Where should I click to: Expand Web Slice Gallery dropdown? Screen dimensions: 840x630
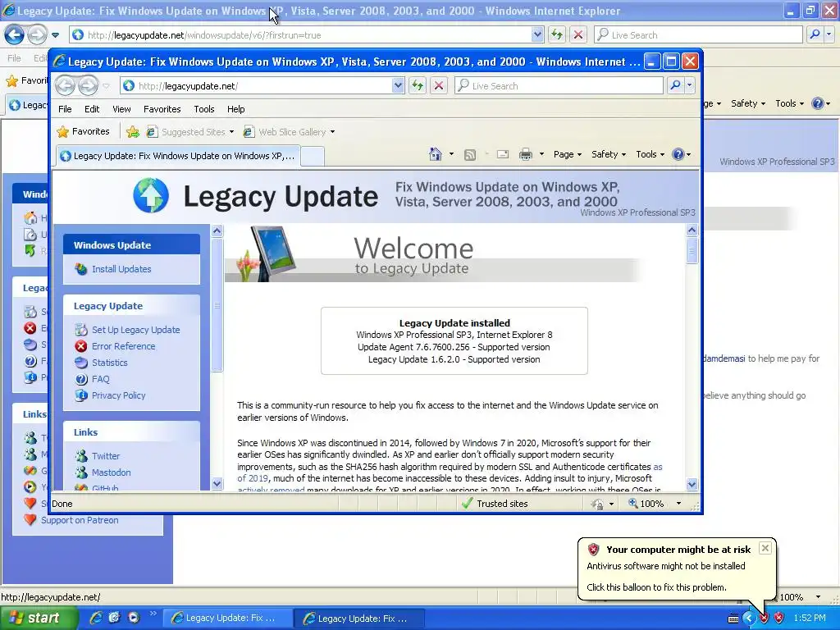pyautogui.click(x=332, y=132)
